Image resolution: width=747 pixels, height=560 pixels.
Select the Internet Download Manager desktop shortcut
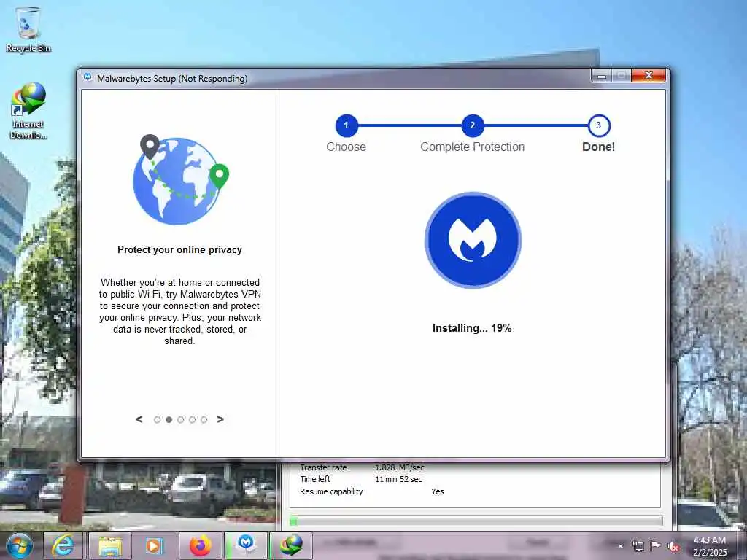pos(28,111)
